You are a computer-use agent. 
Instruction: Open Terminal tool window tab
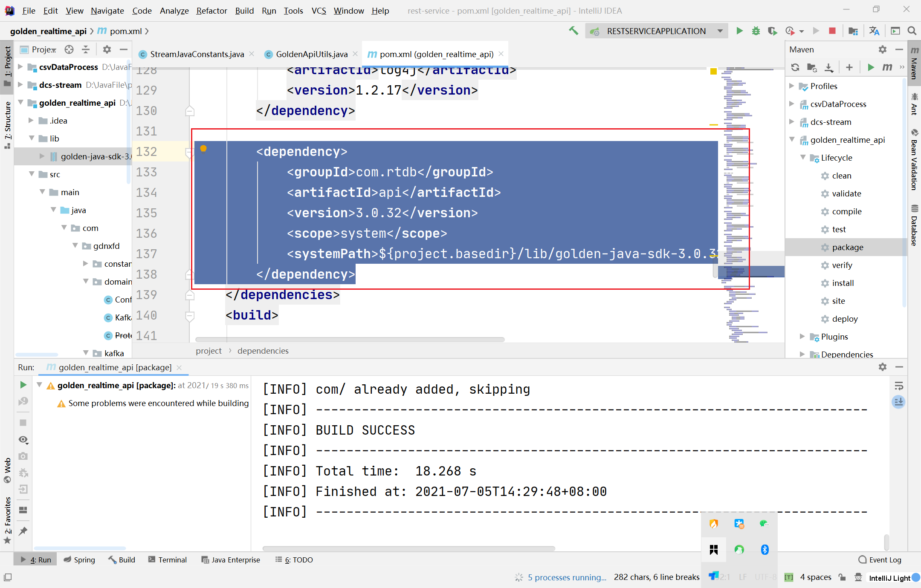[x=167, y=559]
